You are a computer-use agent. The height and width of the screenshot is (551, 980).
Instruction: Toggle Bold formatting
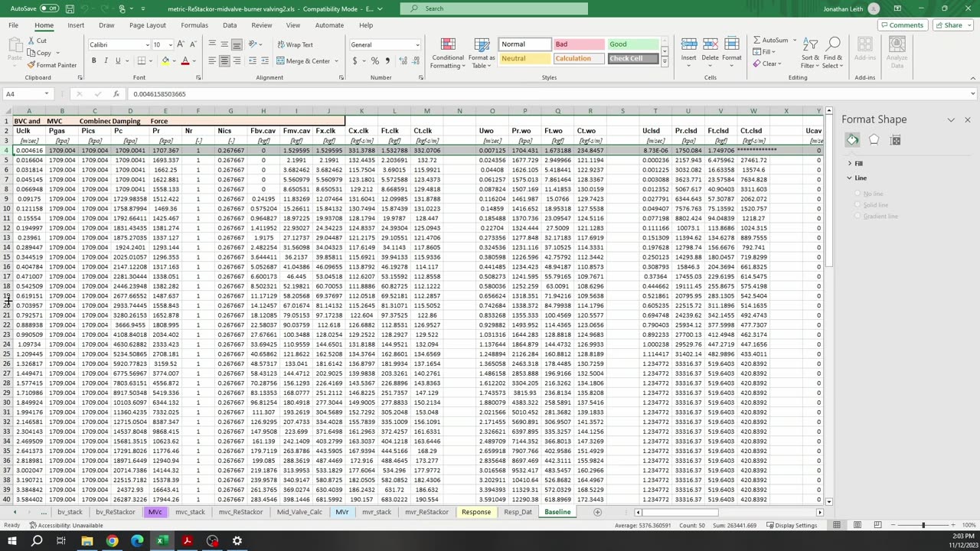coord(94,61)
